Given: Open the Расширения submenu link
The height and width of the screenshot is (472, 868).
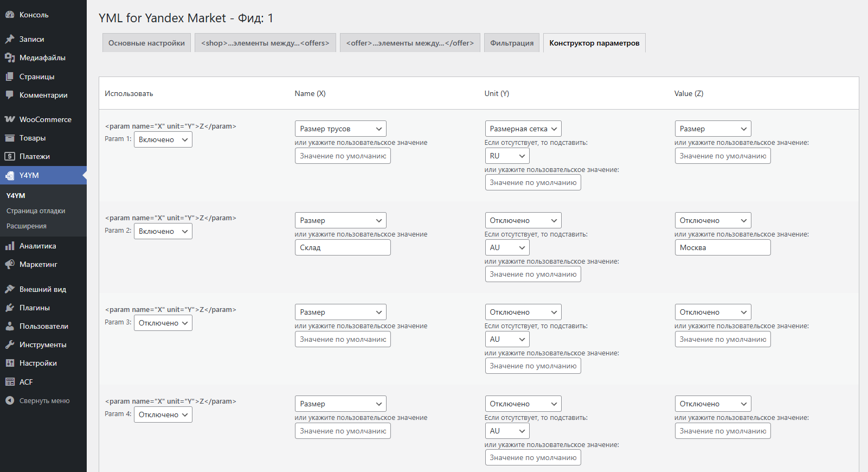Looking at the screenshot, I should pyautogui.click(x=27, y=226).
